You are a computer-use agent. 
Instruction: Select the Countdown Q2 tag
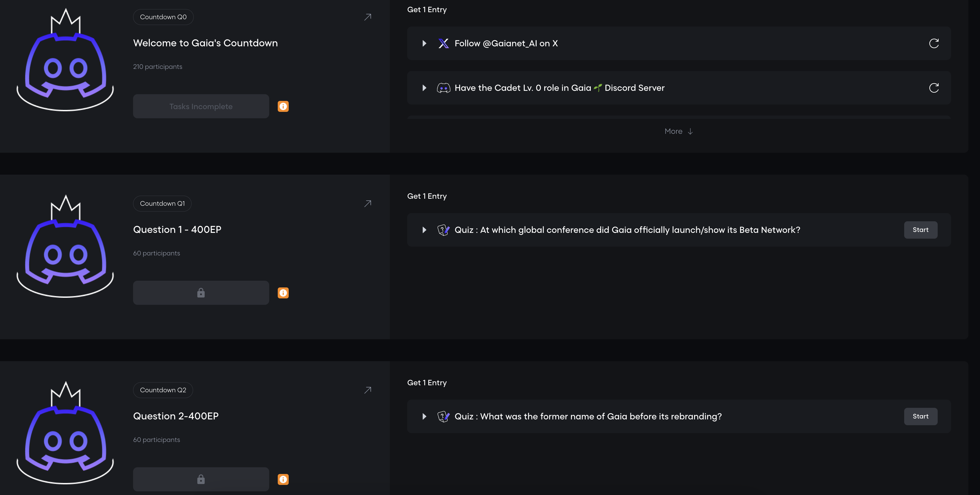pos(163,390)
